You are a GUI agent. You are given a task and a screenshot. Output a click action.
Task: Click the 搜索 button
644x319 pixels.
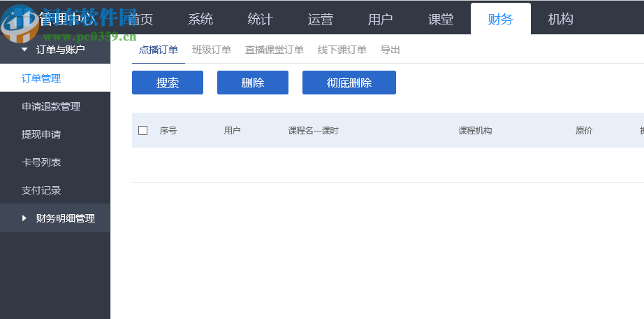[168, 83]
